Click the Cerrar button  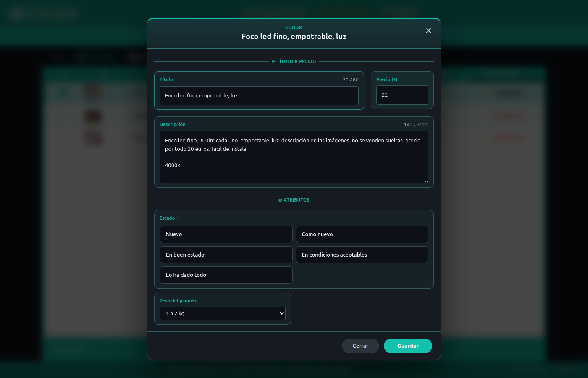[360, 346]
